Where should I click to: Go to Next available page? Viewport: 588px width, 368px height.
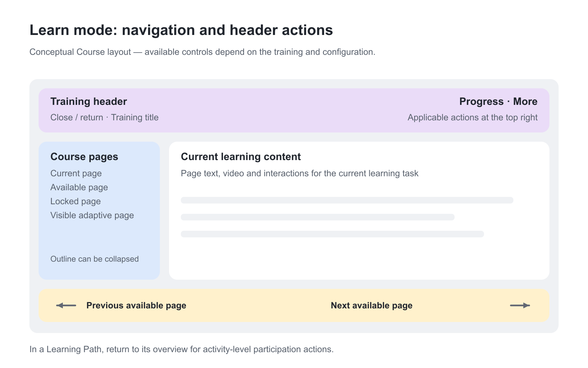pos(372,305)
